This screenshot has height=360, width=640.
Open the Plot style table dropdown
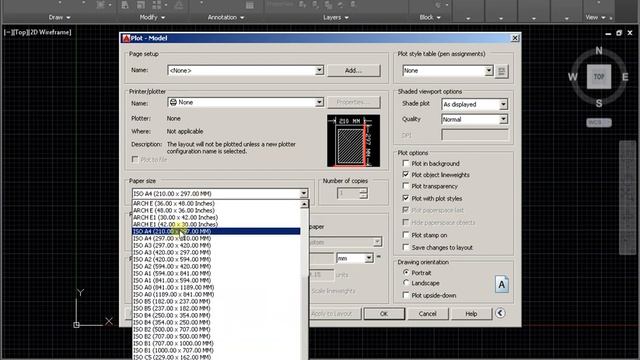[489, 71]
